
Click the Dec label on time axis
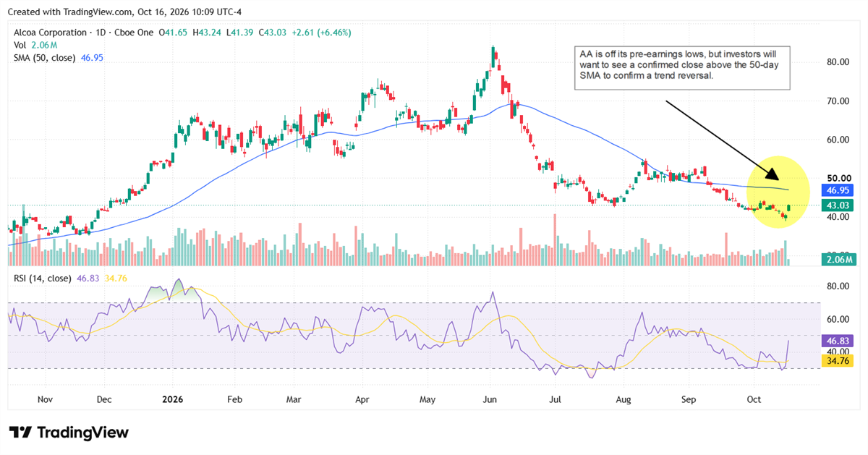click(103, 399)
